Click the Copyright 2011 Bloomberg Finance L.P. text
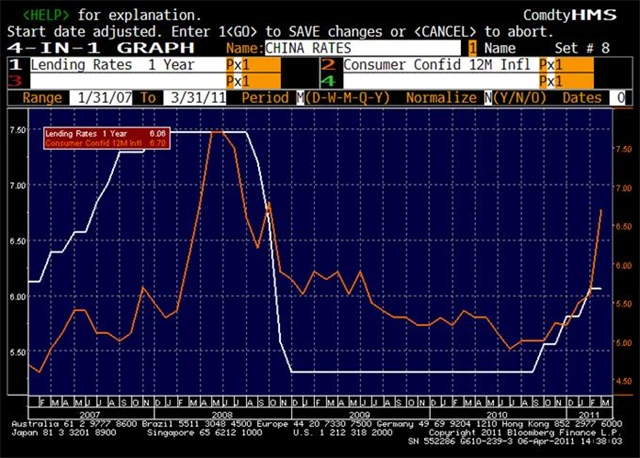The height and width of the screenshot is (458, 640). (x=524, y=433)
